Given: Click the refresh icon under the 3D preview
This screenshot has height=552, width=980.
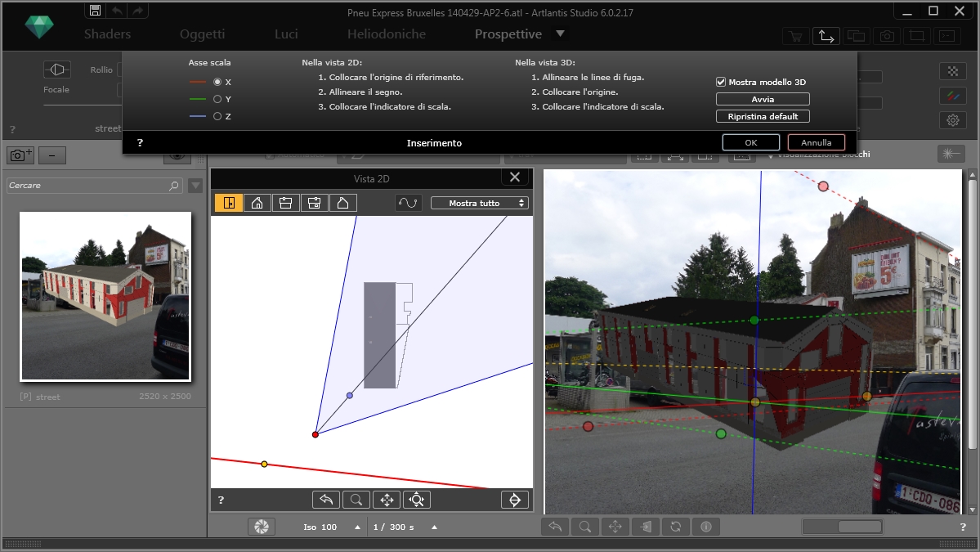Looking at the screenshot, I should click(x=676, y=527).
